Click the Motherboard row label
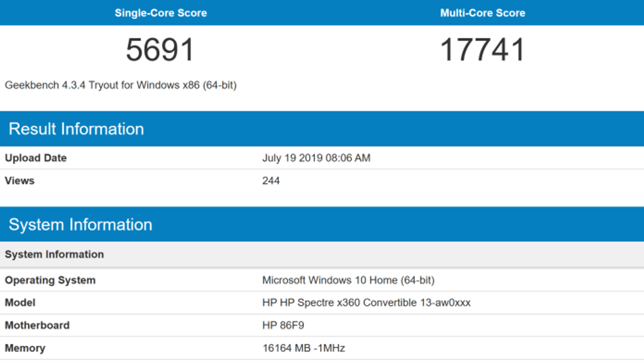This screenshot has width=644, height=362. (x=37, y=325)
